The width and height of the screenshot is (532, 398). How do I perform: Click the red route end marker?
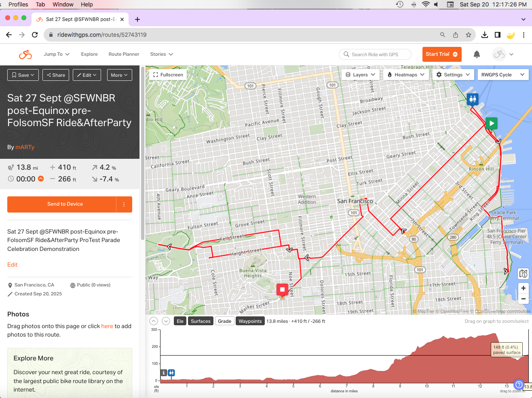point(282,290)
